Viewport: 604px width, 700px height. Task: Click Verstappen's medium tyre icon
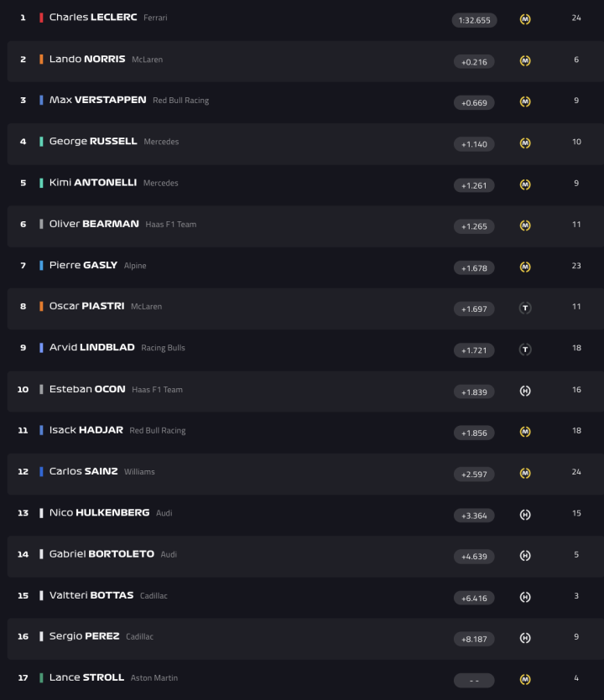tap(525, 101)
